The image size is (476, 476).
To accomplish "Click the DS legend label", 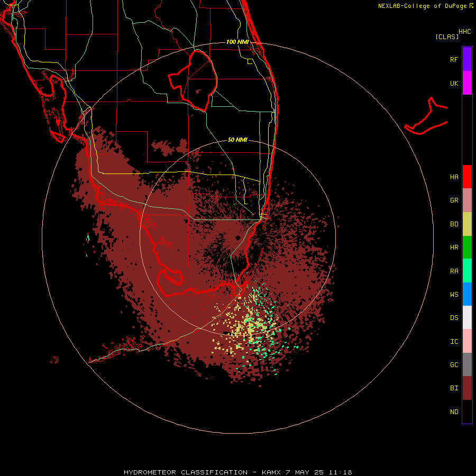I will pyautogui.click(x=454, y=318).
